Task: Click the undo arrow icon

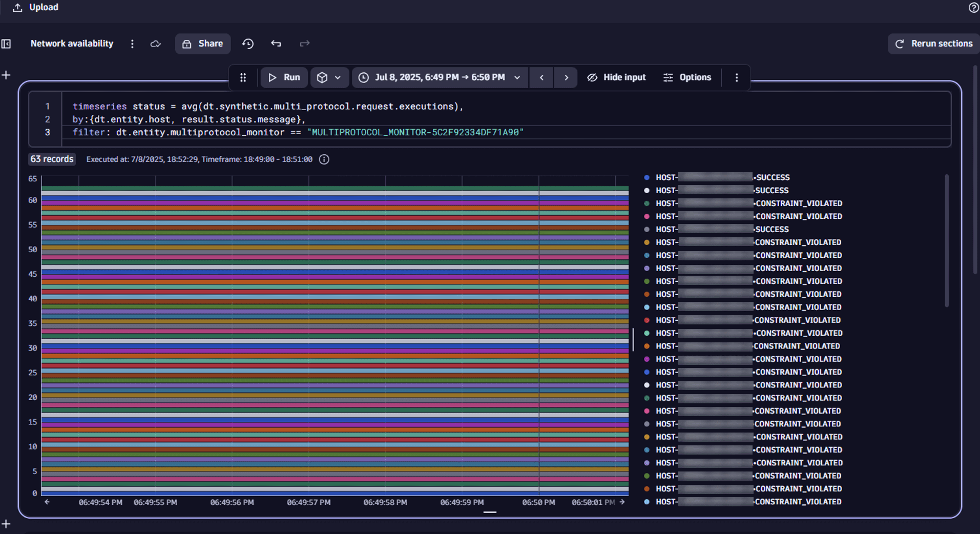Action: (x=276, y=44)
